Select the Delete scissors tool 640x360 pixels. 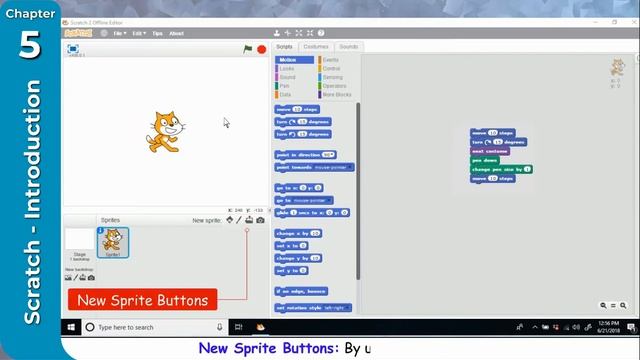click(x=288, y=33)
